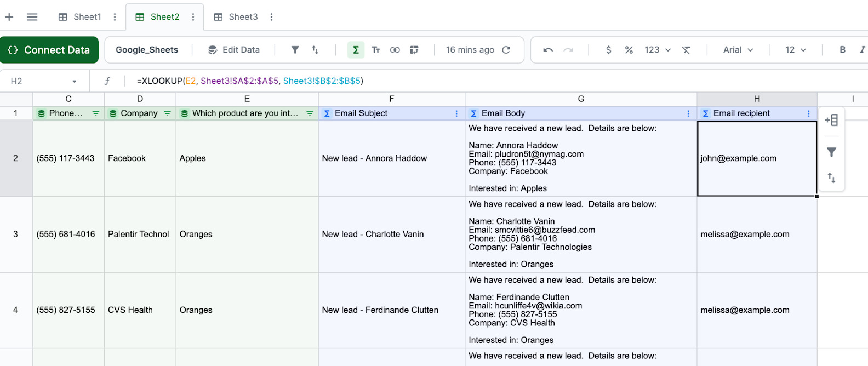The height and width of the screenshot is (366, 868).
Task: Open Sheet2 three-dot options
Action: click(x=193, y=17)
